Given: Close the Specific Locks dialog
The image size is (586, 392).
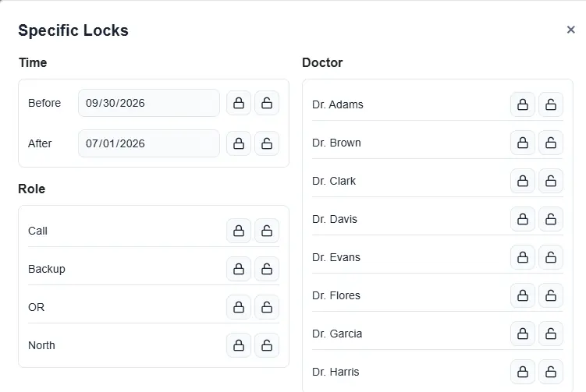Looking at the screenshot, I should coord(570,30).
